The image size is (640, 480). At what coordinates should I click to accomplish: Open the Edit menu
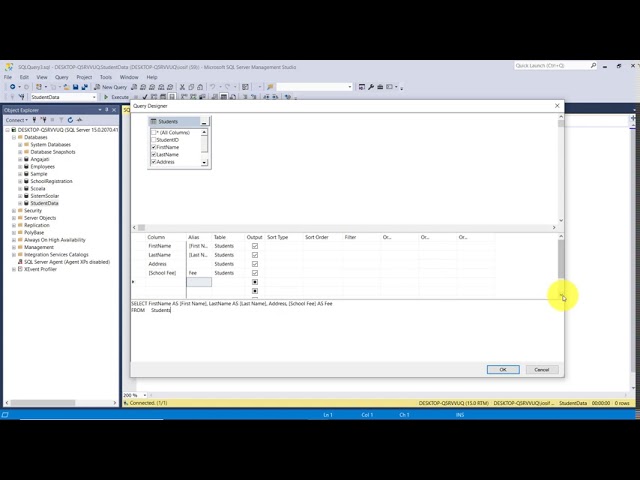pyautogui.click(x=24, y=77)
